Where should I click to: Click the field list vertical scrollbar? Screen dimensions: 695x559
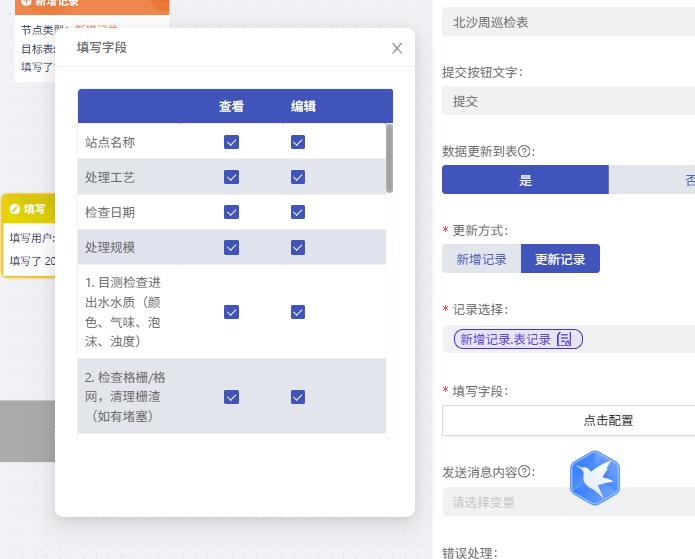coord(389,158)
